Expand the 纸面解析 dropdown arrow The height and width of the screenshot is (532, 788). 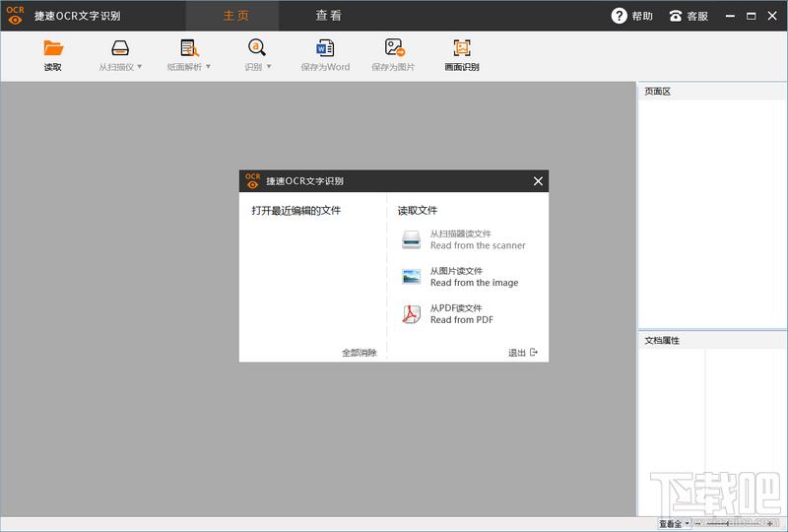tap(208, 66)
